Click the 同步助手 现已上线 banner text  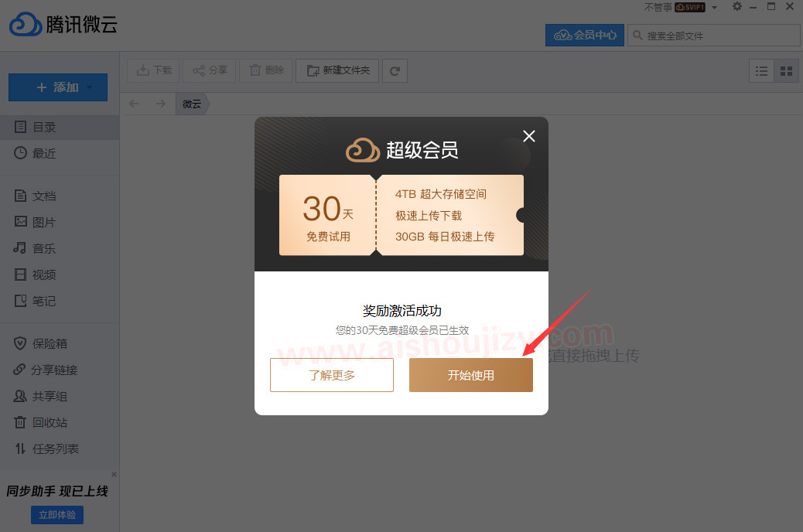click(x=57, y=491)
